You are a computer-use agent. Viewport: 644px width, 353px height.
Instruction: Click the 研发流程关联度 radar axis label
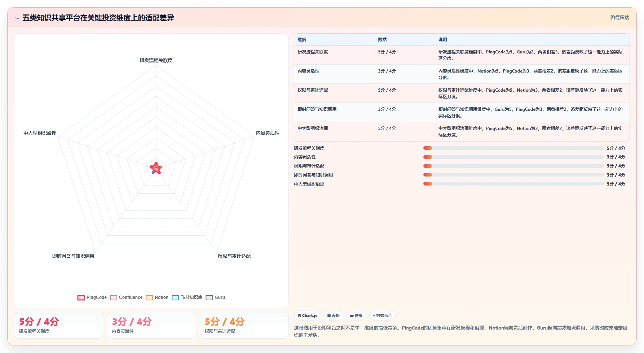click(x=156, y=60)
